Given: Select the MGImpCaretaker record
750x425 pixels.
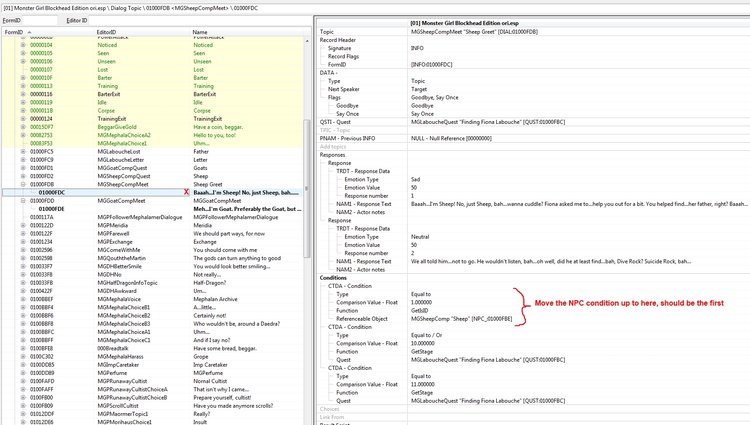Looking at the screenshot, I should [118, 365].
